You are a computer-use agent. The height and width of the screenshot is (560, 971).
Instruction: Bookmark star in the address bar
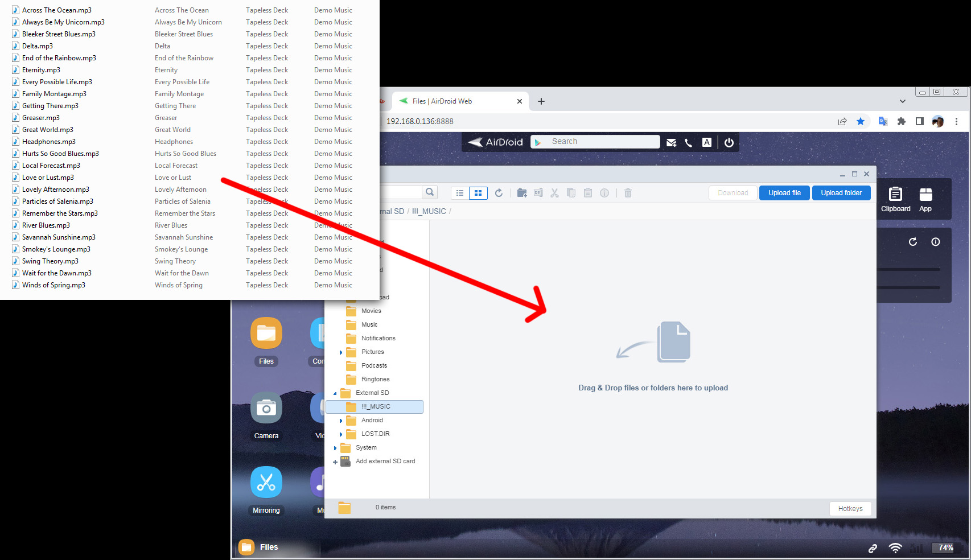tap(861, 121)
